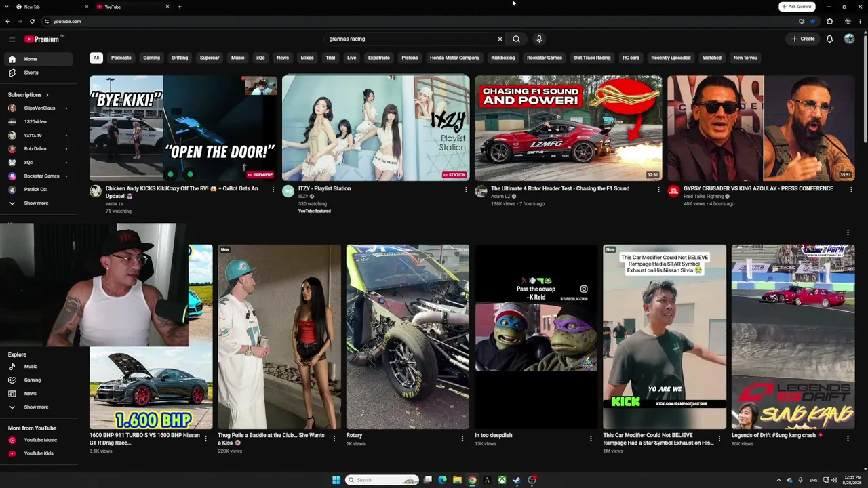The width and height of the screenshot is (868, 488).
Task: Play the Chasing F1 Sound video thumbnail
Action: pyautogui.click(x=568, y=128)
